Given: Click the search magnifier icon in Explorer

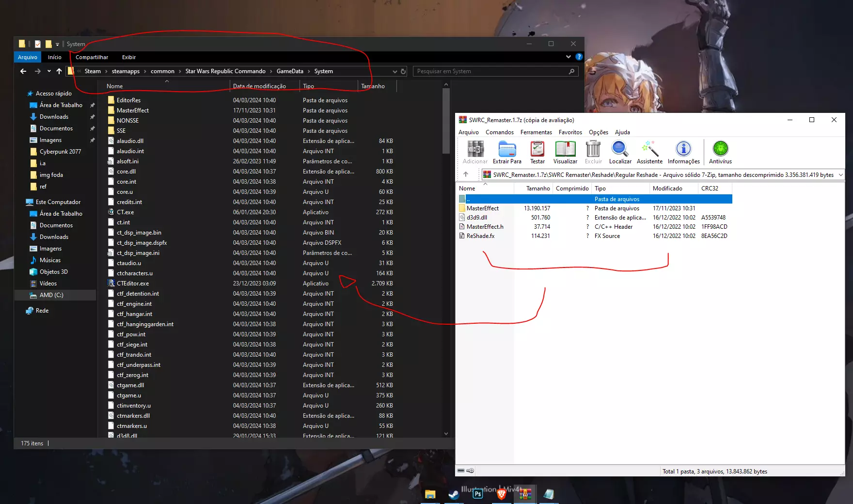Looking at the screenshot, I should click(572, 71).
